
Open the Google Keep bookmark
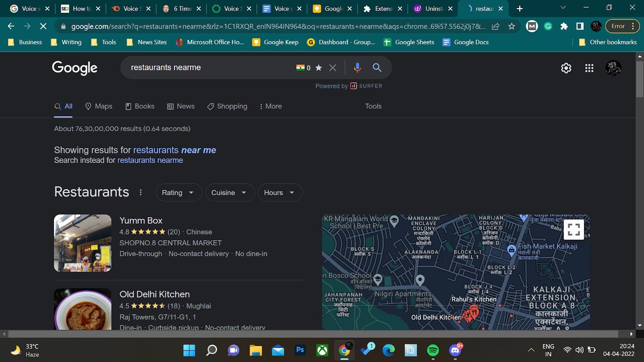coord(275,42)
